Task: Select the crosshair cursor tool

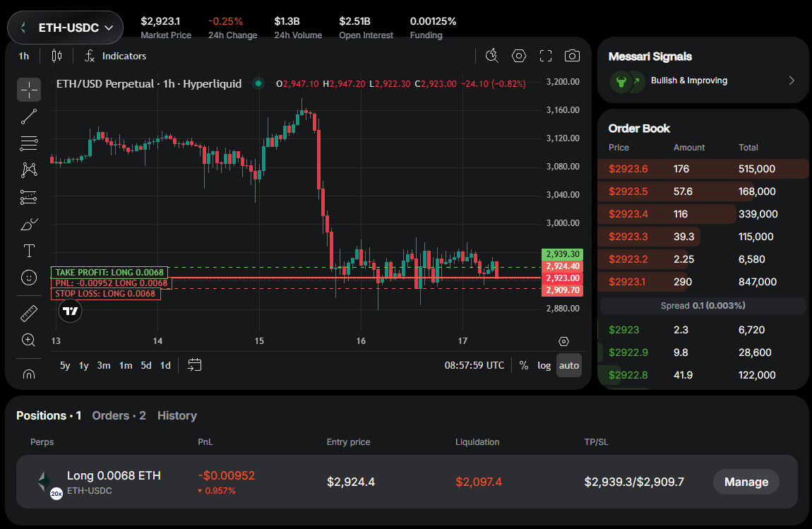Action: click(29, 90)
